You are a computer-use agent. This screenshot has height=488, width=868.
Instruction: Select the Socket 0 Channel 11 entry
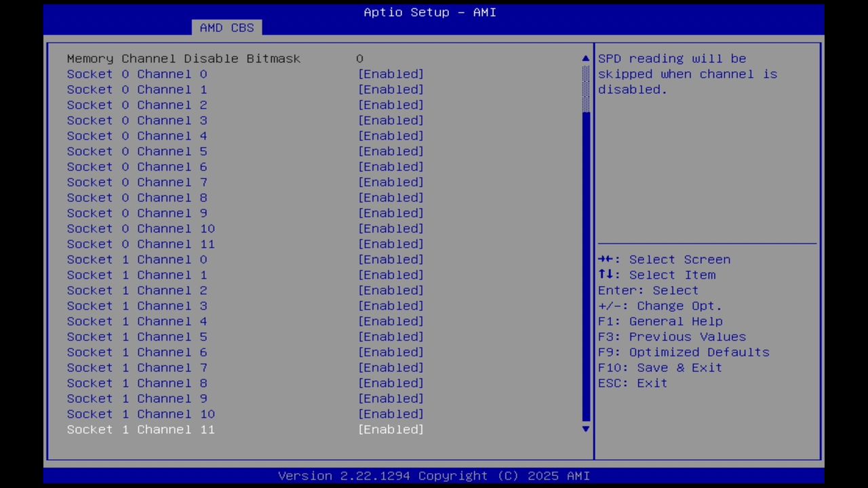point(140,244)
